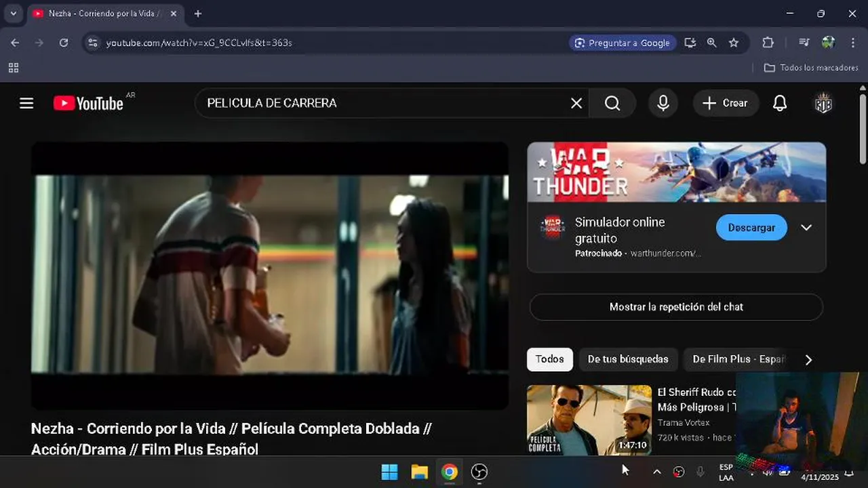The width and height of the screenshot is (868, 488).
Task: Click the Chrome address bar URL
Action: point(199,43)
